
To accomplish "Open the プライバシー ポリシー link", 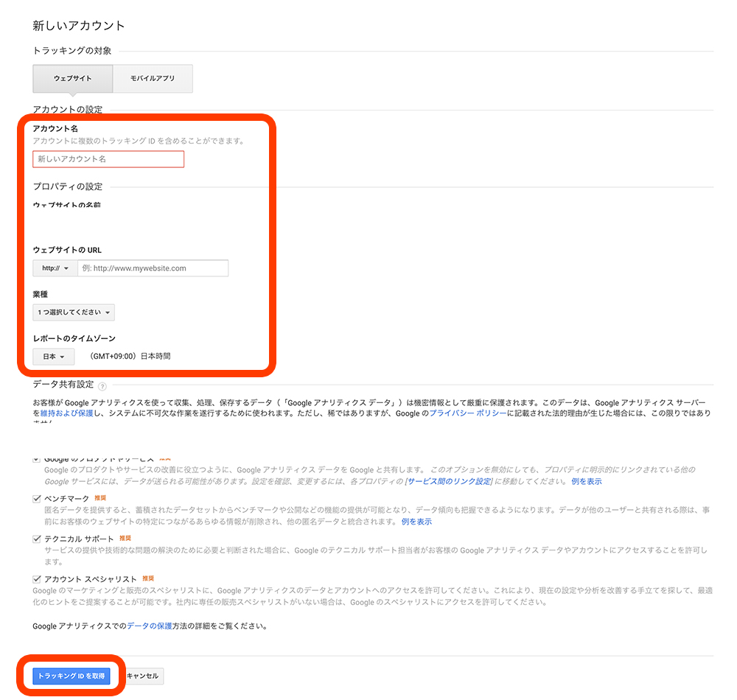I will coord(468,413).
